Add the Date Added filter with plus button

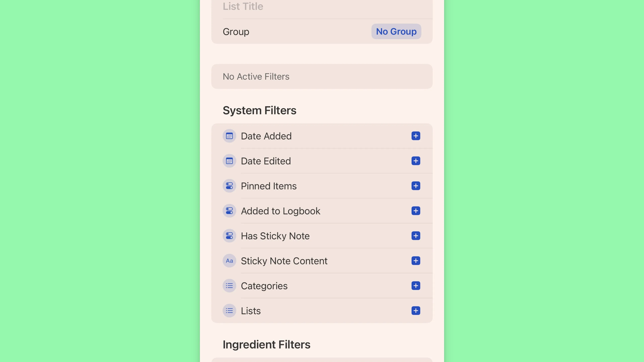pos(416,136)
